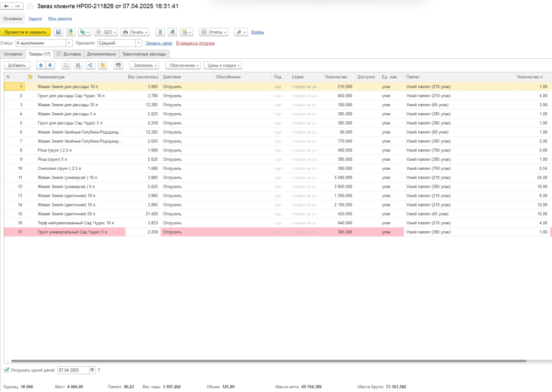Click the save document diskette icon

click(x=58, y=32)
